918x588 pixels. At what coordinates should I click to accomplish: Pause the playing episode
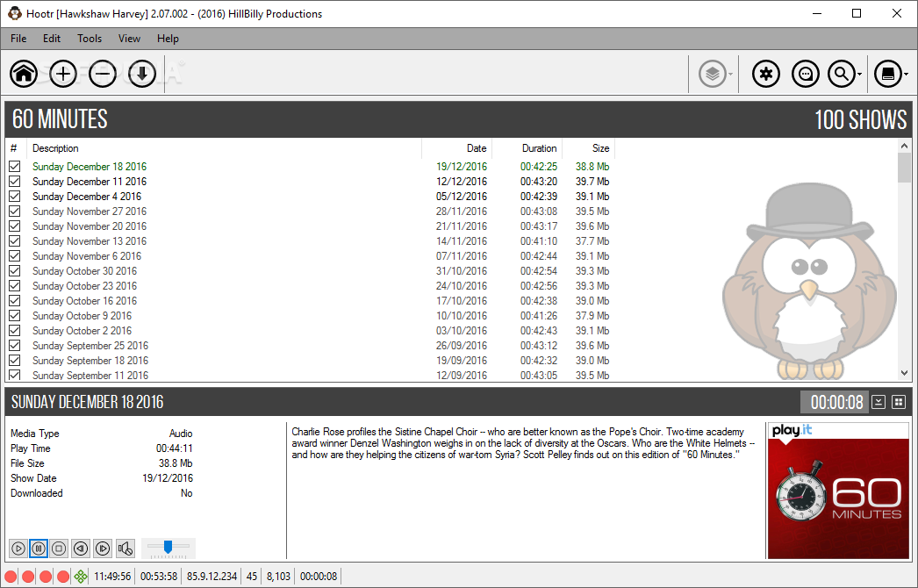(x=39, y=549)
